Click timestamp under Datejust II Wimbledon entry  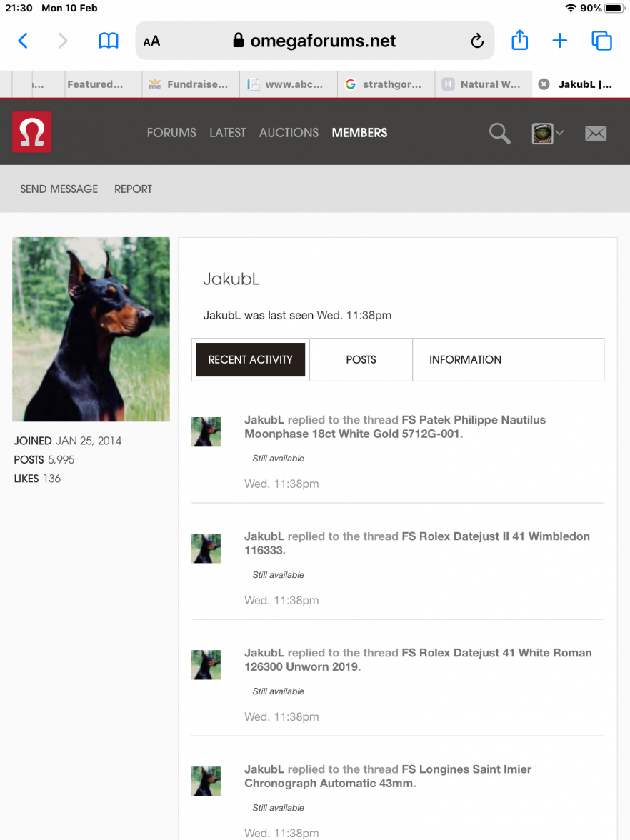(281, 600)
